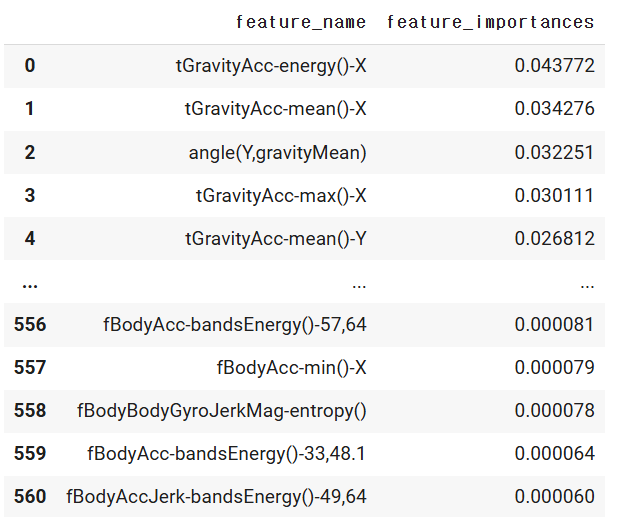Click the fBodyAccJerk-bandsEnergy()-49,64 cell
623x517 pixels.
click(216, 497)
